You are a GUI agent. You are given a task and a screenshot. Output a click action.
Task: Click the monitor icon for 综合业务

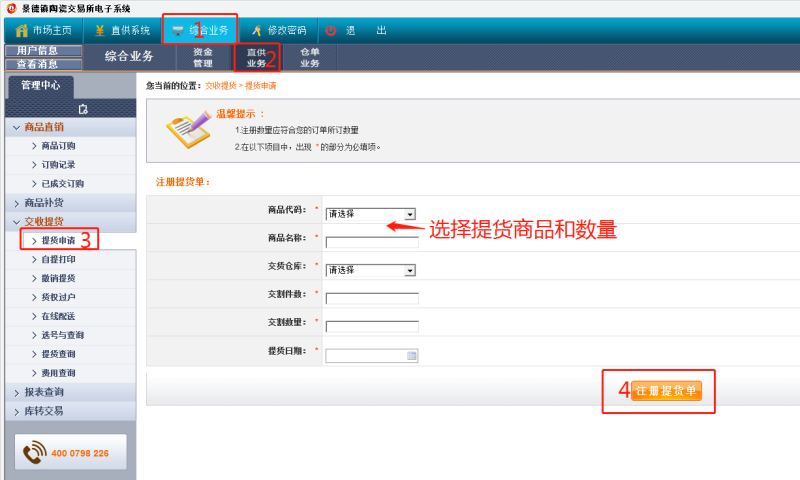(177, 30)
